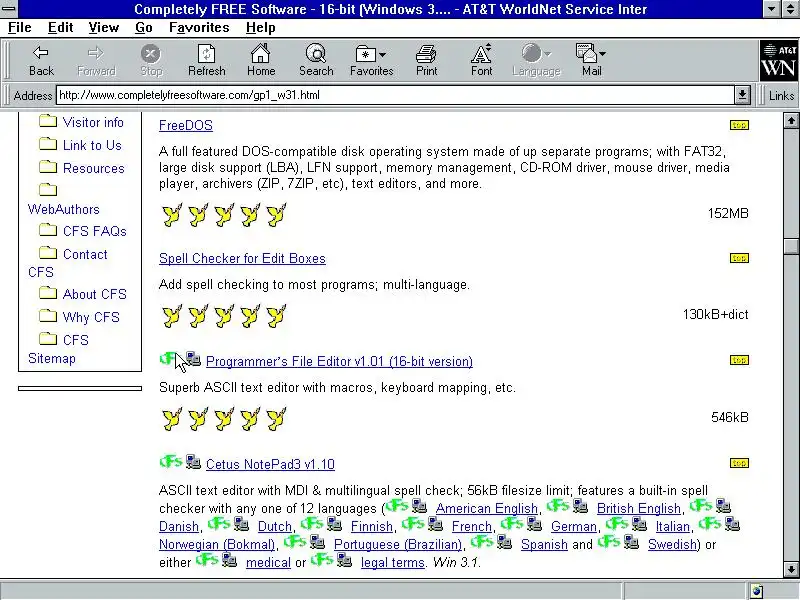Click the top badge beside Cetus NotePad3

[739, 463]
